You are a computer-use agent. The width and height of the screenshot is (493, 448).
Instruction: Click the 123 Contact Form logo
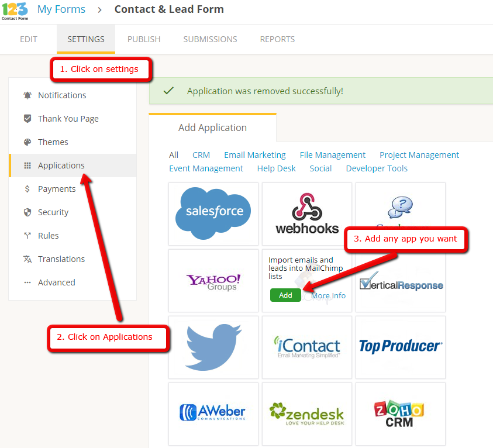click(15, 11)
